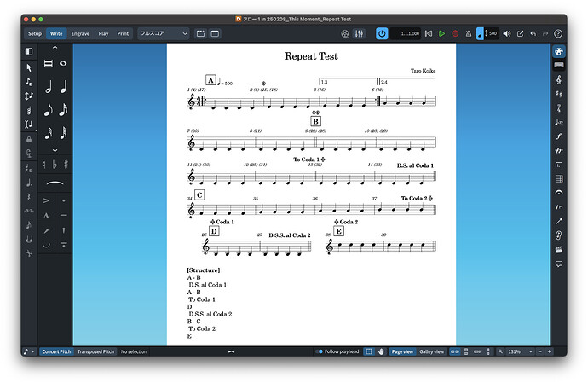
Task: Click the 1.1.1.000 transport position display
Action: pos(406,34)
